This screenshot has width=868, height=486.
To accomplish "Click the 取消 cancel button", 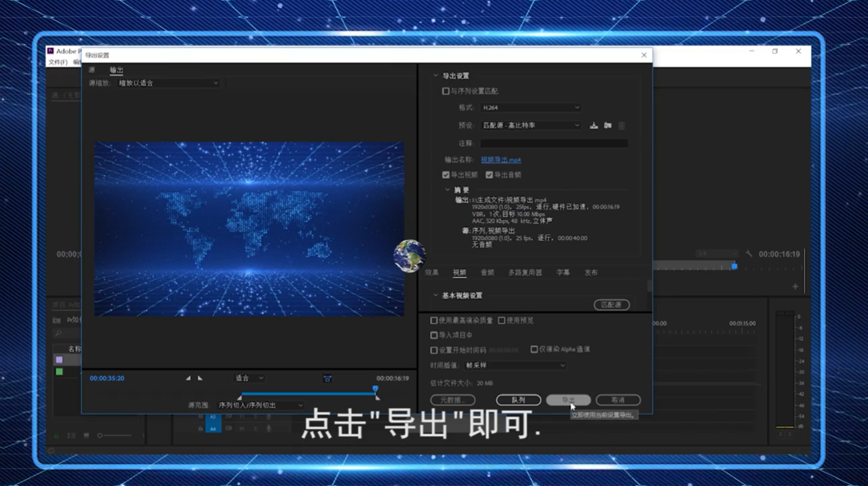I will [618, 400].
